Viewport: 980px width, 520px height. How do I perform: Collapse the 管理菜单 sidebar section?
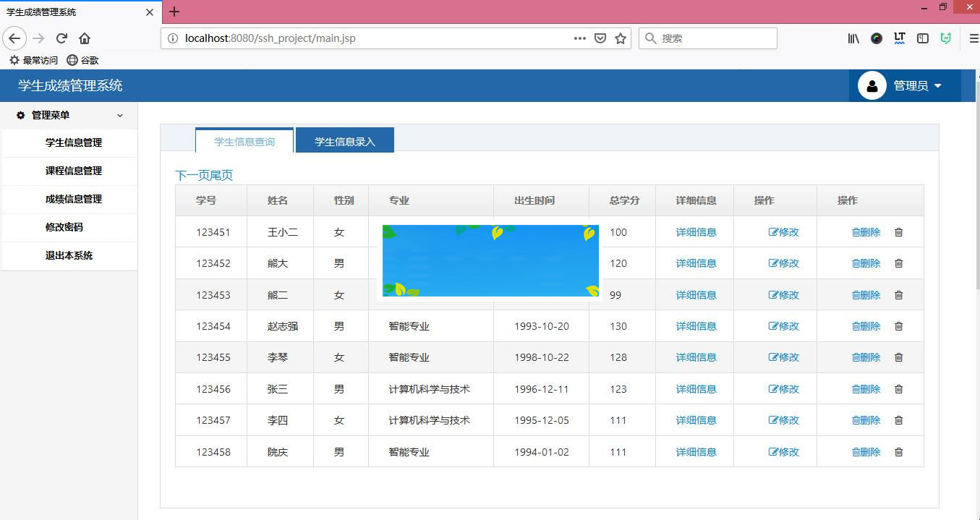click(x=121, y=115)
